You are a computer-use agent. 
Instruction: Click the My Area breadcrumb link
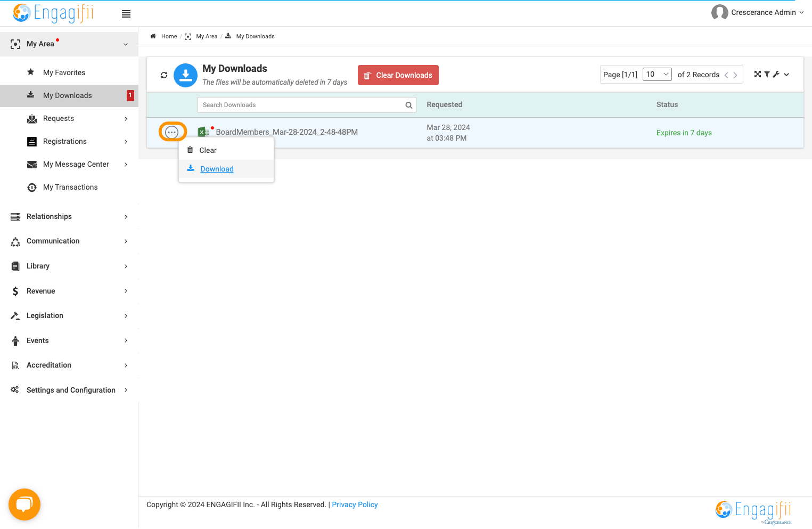(207, 36)
